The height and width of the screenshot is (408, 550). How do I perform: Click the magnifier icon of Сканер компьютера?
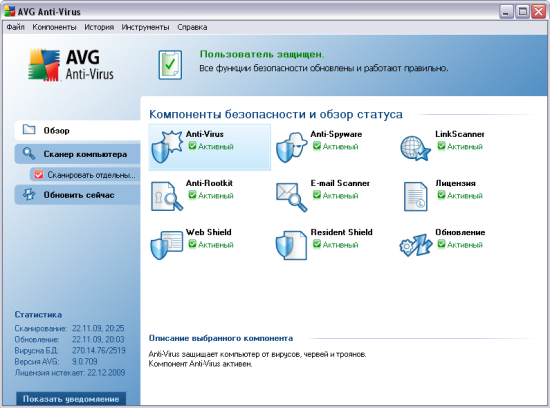29,154
